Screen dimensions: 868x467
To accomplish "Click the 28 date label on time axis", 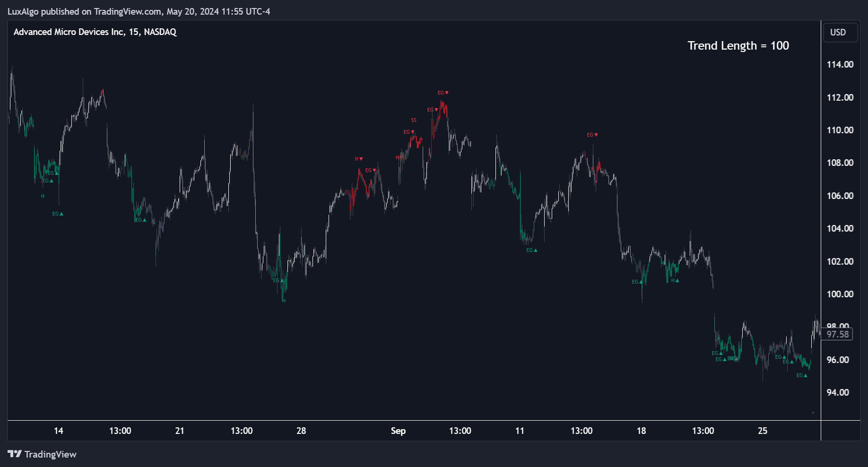I will pyautogui.click(x=301, y=431).
